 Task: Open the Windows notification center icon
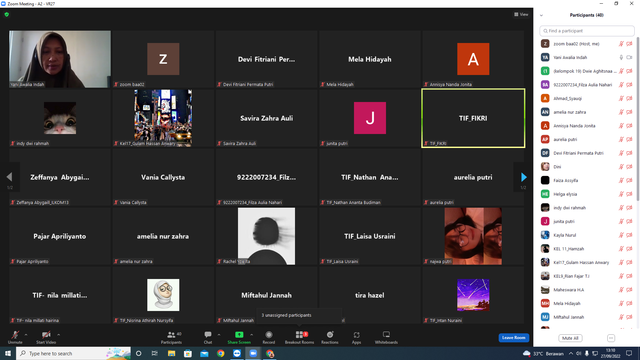[x=629, y=353]
